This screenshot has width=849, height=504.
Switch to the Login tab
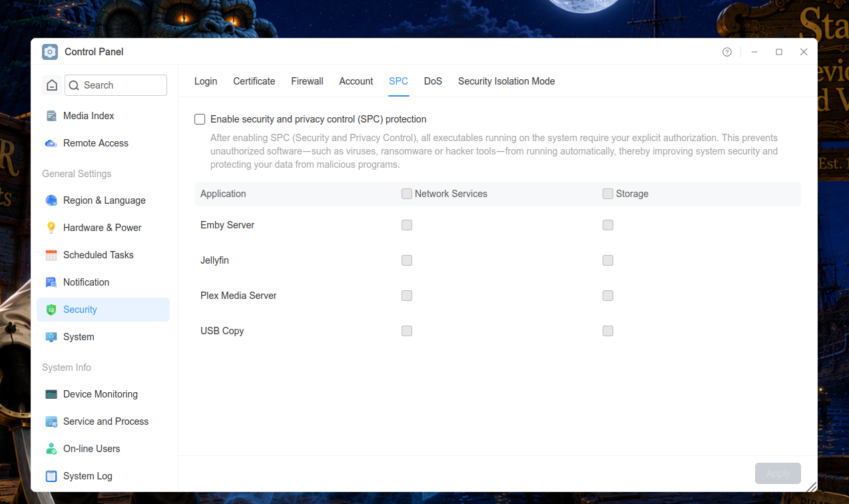pos(206,81)
